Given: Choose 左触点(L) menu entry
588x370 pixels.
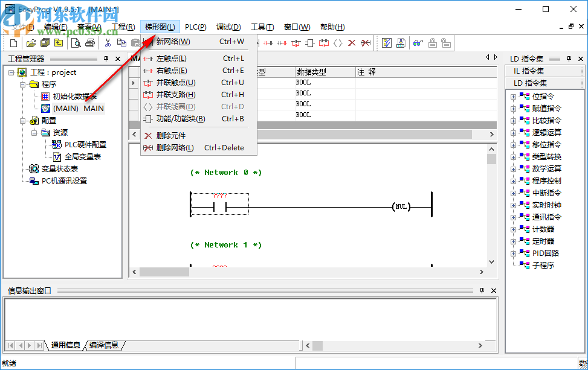Looking at the screenshot, I should pos(199,59).
